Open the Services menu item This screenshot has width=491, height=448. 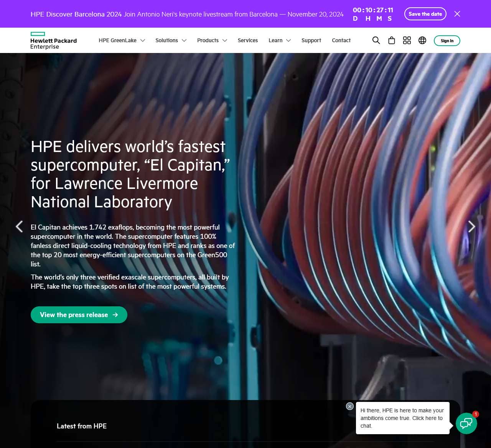point(248,40)
